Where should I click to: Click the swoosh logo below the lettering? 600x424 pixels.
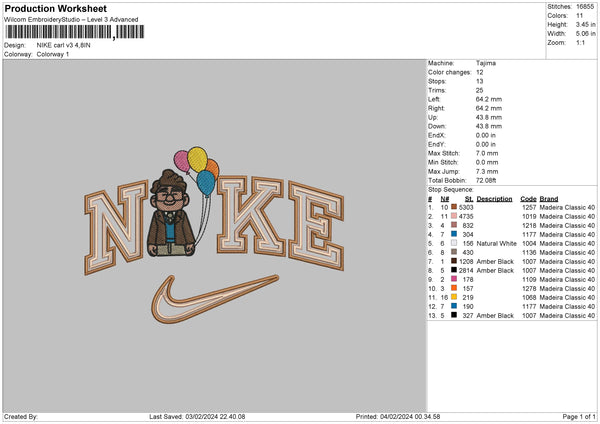tap(214, 298)
